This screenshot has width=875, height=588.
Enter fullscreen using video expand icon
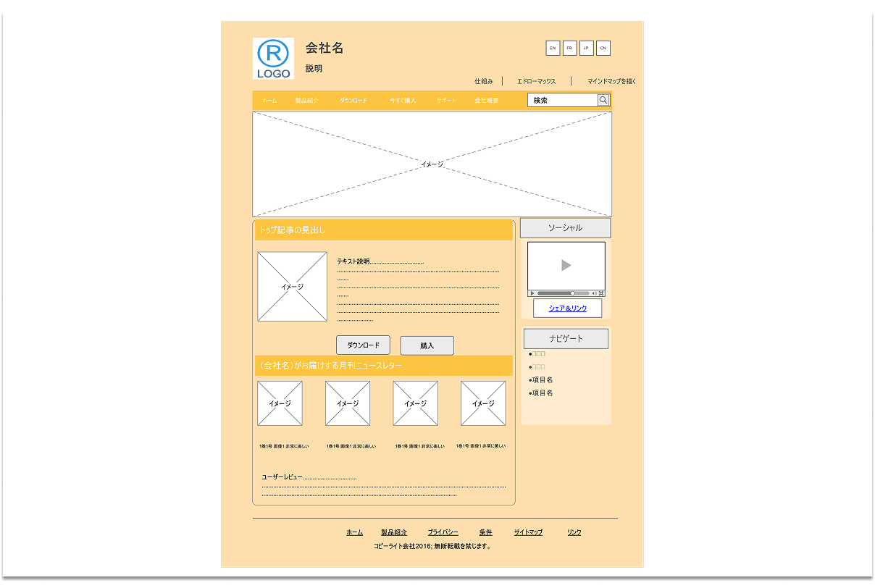pyautogui.click(x=601, y=293)
